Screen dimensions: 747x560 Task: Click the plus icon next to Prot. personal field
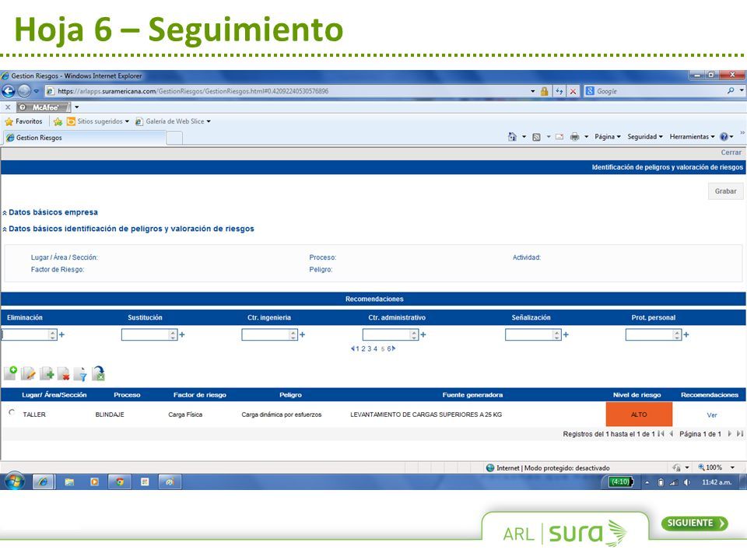686,334
